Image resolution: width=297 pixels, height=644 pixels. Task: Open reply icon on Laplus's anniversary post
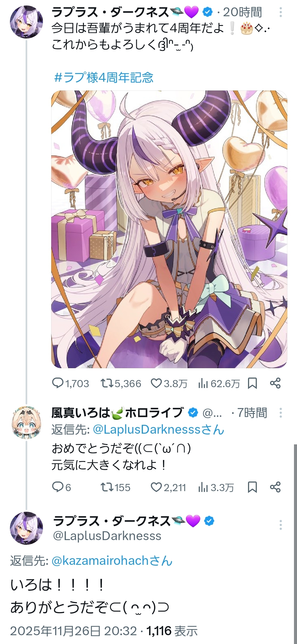58,383
